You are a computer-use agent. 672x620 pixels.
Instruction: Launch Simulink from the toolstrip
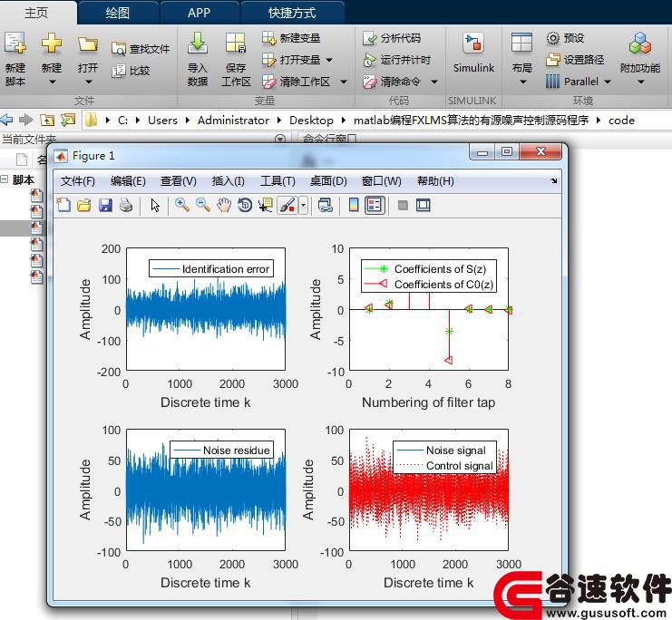(473, 53)
